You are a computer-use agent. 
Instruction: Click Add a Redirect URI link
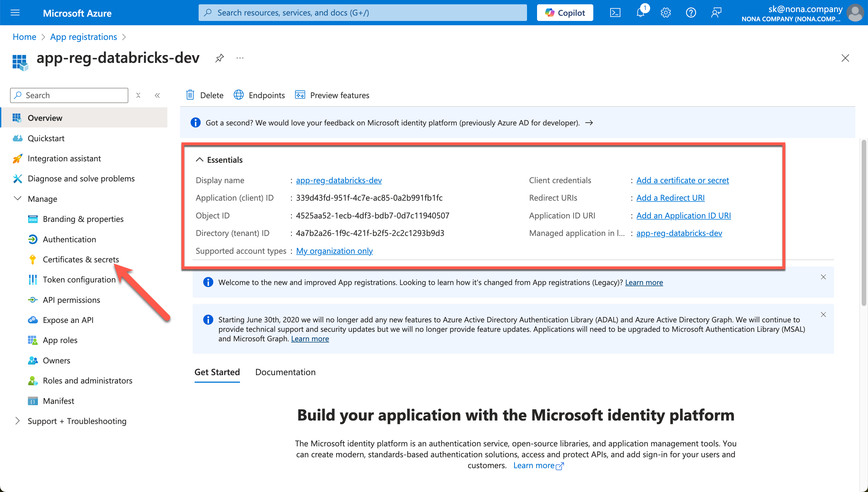(x=670, y=198)
